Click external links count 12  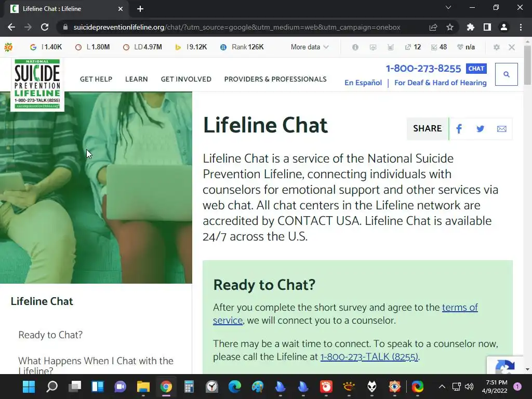(413, 47)
